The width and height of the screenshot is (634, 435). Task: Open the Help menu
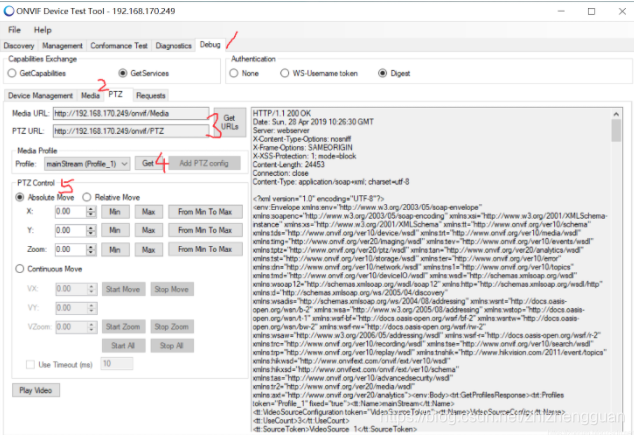coord(42,30)
